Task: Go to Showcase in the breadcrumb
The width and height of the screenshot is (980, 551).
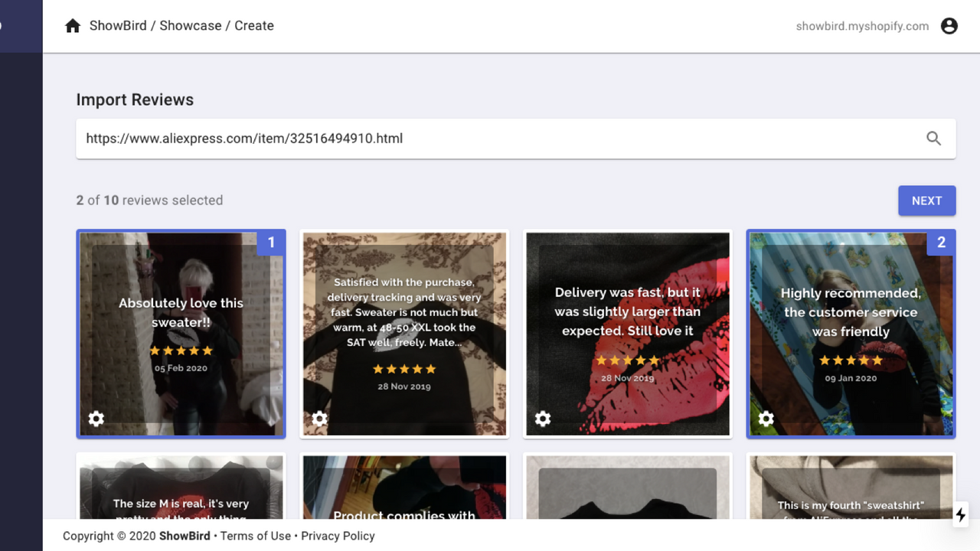Action: [x=191, y=25]
